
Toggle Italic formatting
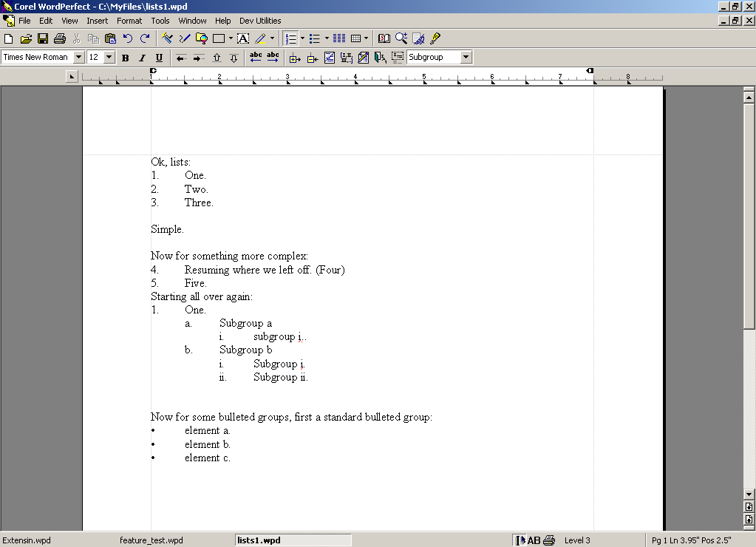142,58
